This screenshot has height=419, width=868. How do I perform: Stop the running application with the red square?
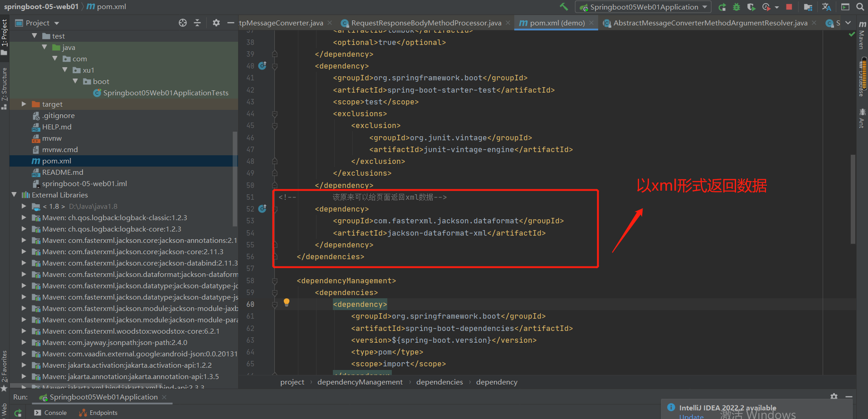tap(789, 7)
